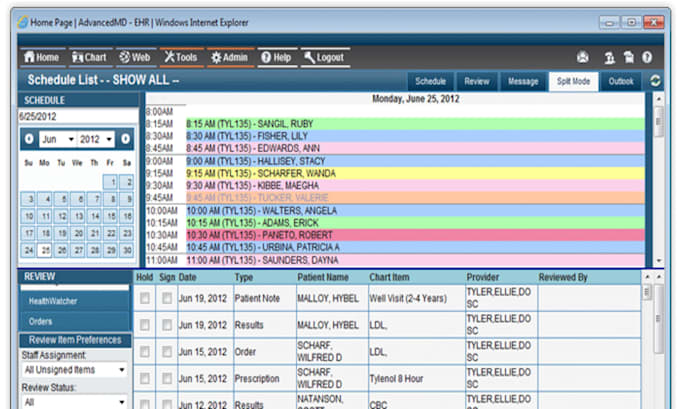Go to the previous month in the calendar

point(28,139)
